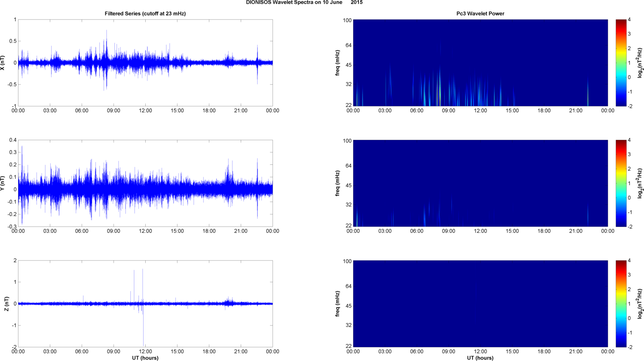This screenshot has height=361, width=644.
Task: Click the 4 value at the top colorbar
Action: 629,19
